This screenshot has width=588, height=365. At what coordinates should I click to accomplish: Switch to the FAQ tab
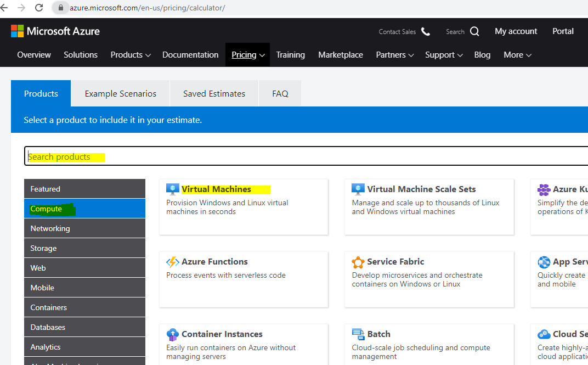coord(280,93)
